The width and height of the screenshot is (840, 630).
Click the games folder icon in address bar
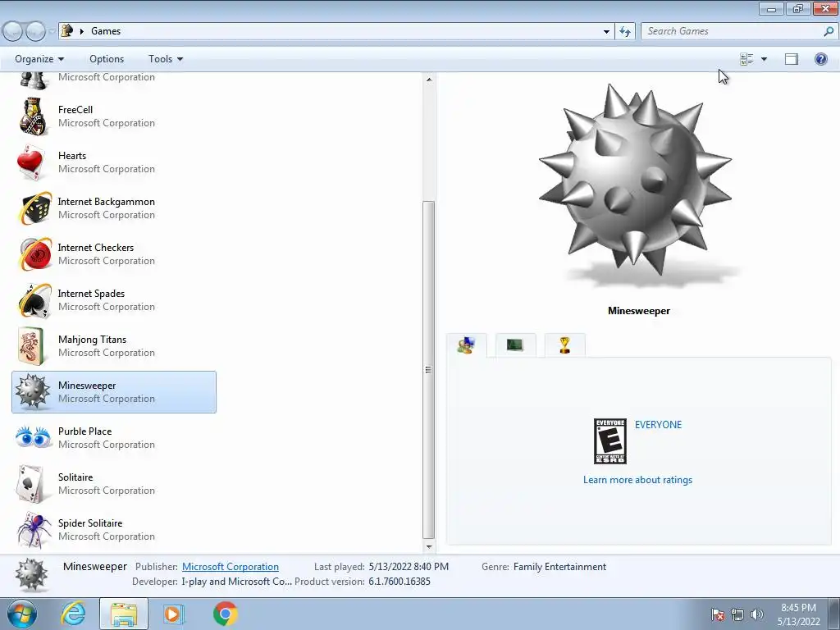point(67,30)
